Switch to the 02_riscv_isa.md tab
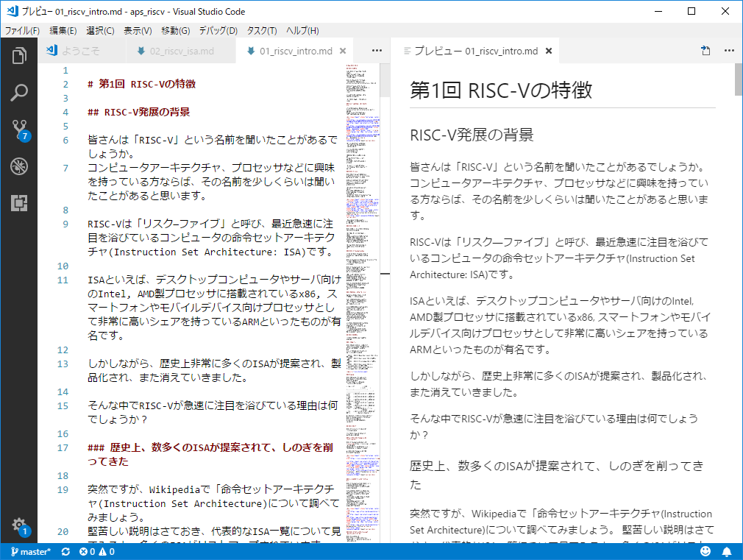The image size is (743, 560). [x=181, y=51]
